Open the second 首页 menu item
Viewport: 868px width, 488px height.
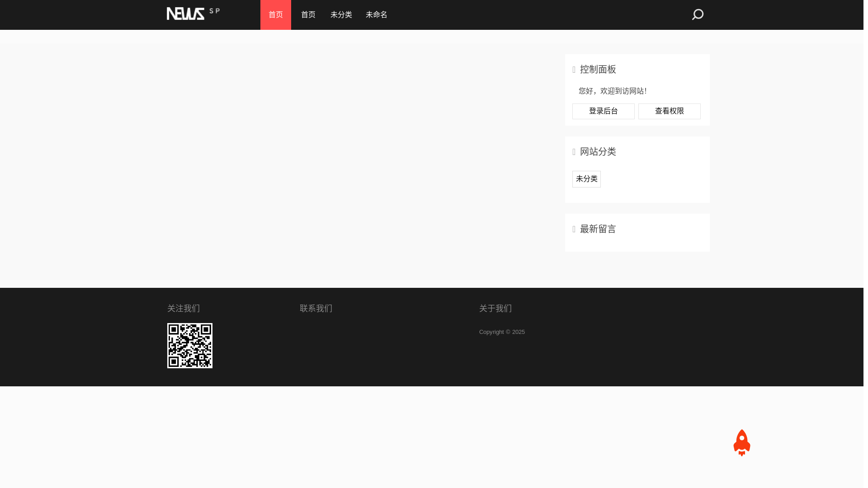308,15
